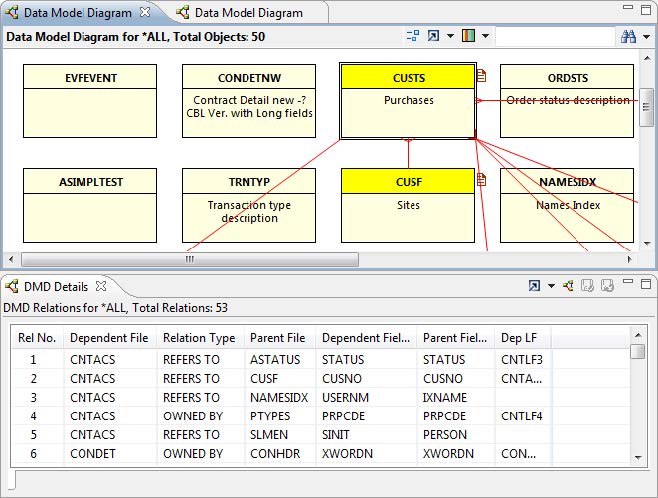Click diagram scroll up arrow
Image resolution: width=658 pixels, height=498 pixels.
[x=647, y=58]
